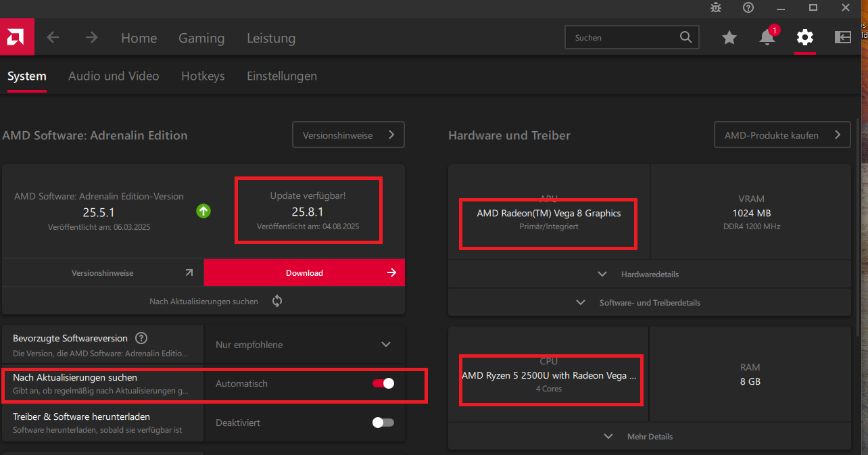Viewport: 868px width, 455px height.
Task: Open the Home menu
Action: click(139, 39)
